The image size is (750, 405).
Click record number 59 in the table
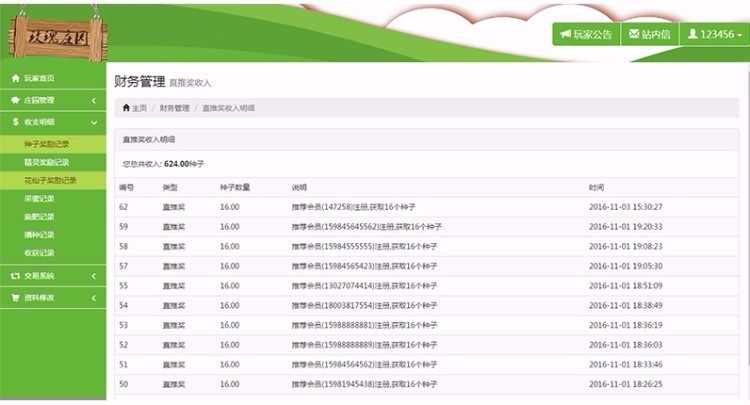[x=124, y=227]
